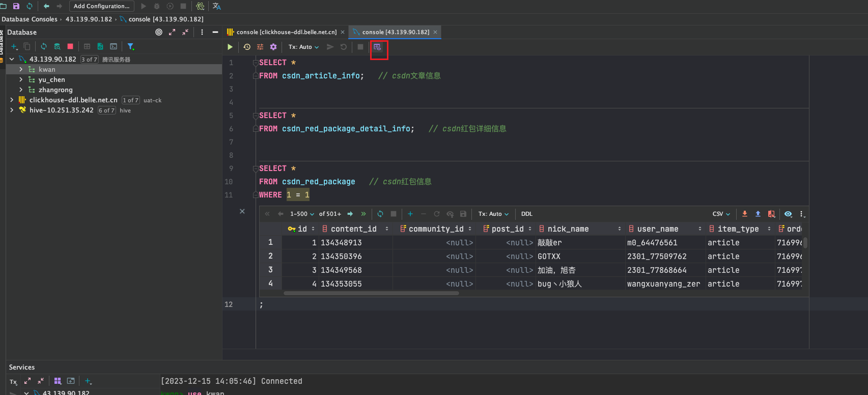Click the Synchronize icon in the main toolbar

coord(30,6)
